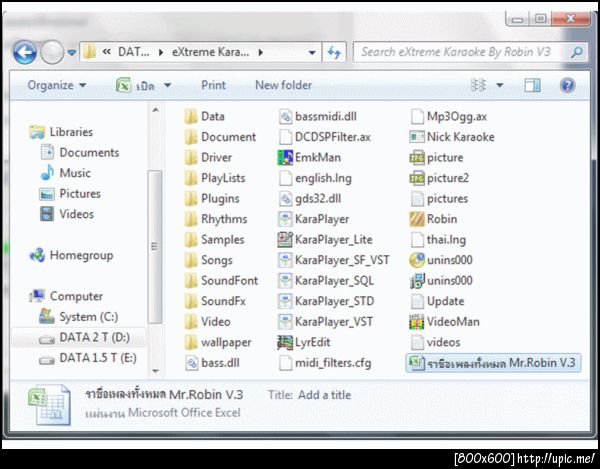This screenshot has height=469, width=600.
Task: Select the KaraPlayer_SF_VST application
Action: tap(334, 260)
